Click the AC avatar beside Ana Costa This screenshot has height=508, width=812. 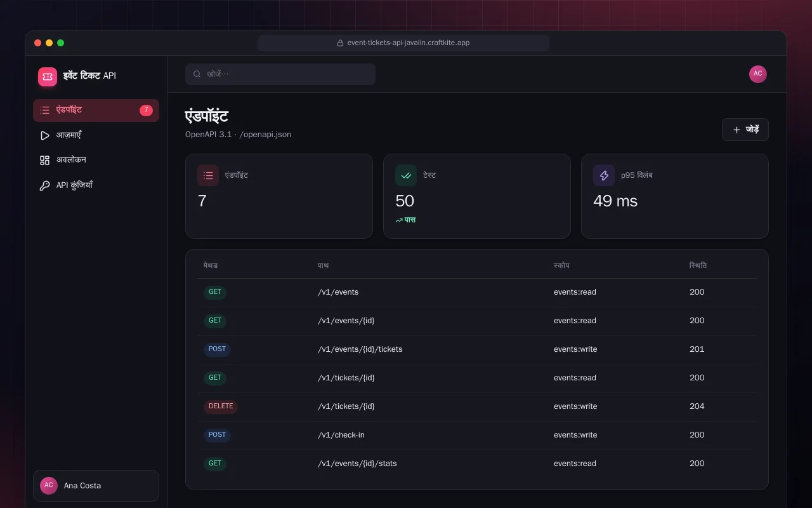pos(49,486)
